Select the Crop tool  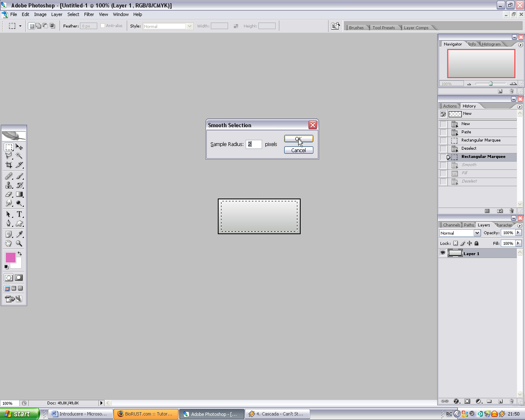(9, 165)
